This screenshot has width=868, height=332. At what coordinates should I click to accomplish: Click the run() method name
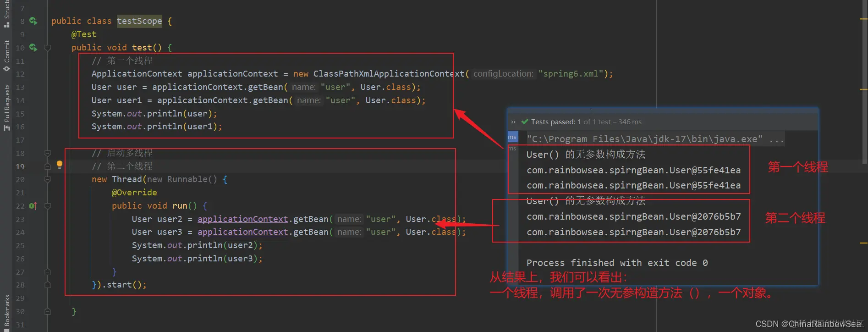click(x=180, y=206)
